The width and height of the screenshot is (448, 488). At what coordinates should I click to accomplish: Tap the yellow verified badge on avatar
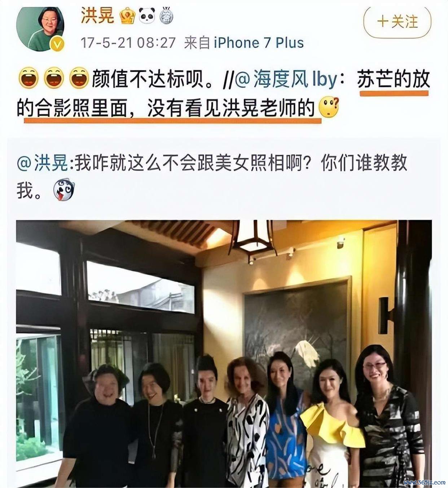(57, 45)
